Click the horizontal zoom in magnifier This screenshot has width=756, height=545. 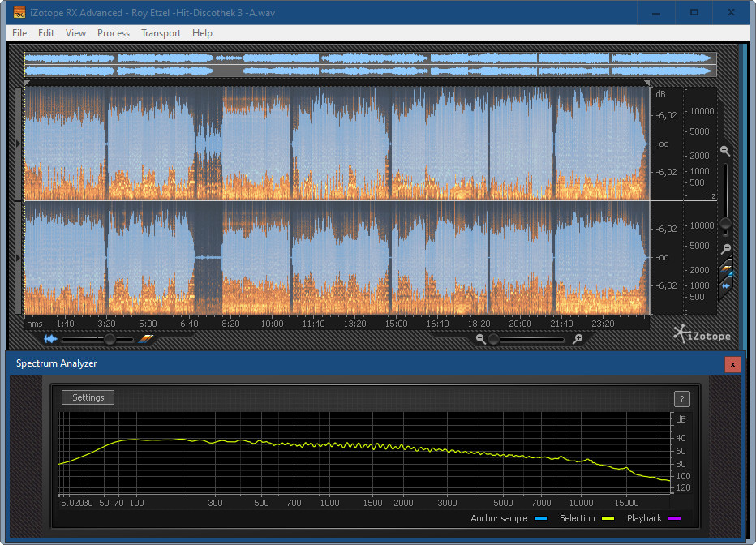pos(577,339)
